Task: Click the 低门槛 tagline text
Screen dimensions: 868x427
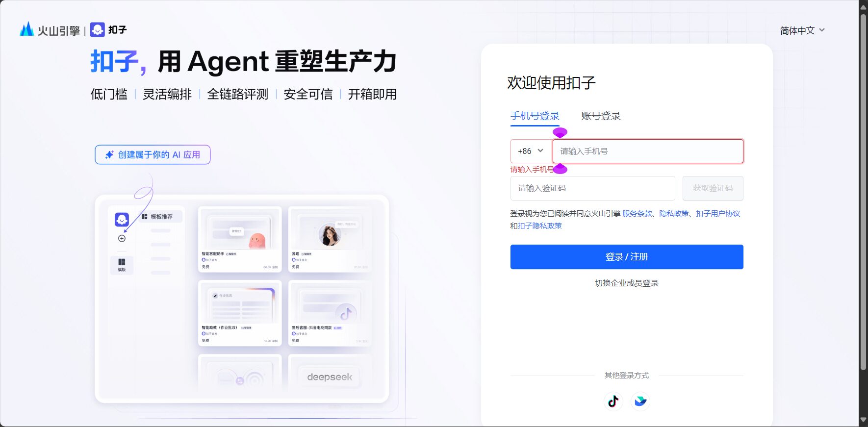Action: (109, 94)
